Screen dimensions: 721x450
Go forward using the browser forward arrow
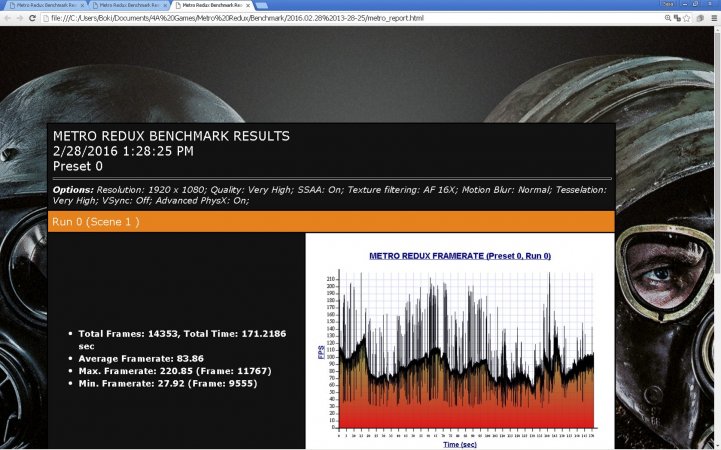coord(20,18)
